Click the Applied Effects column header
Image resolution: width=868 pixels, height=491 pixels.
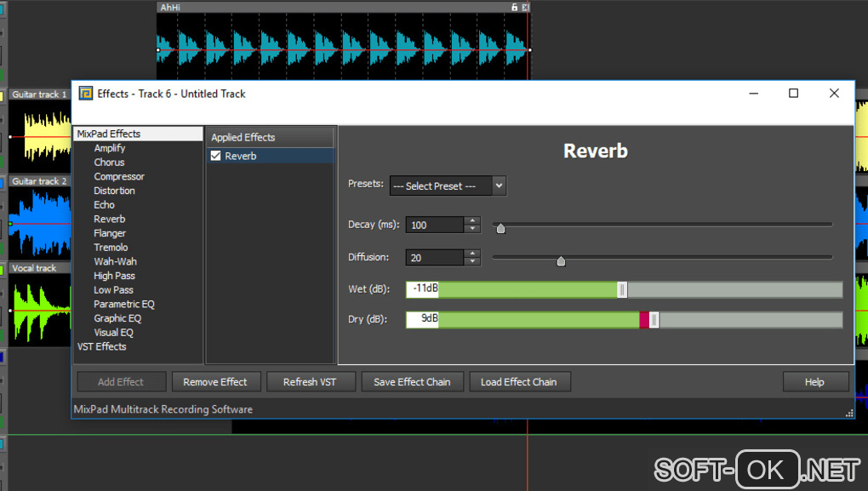(x=270, y=137)
